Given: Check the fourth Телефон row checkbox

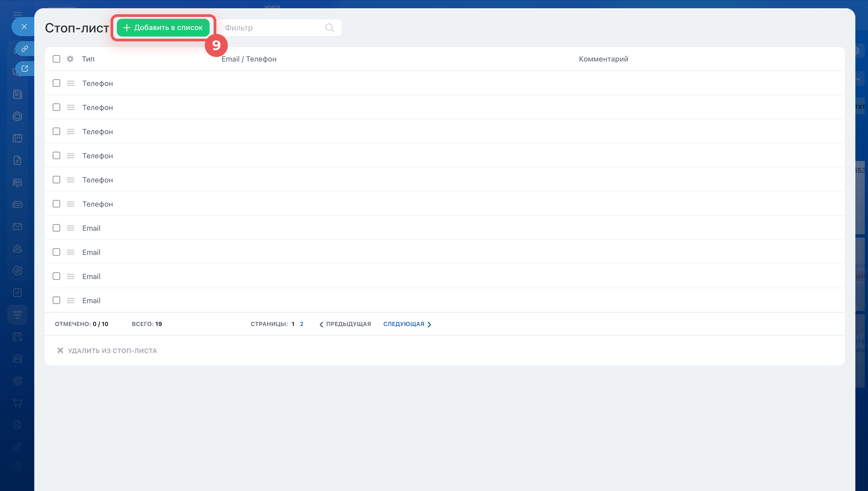Looking at the screenshot, I should (56, 156).
